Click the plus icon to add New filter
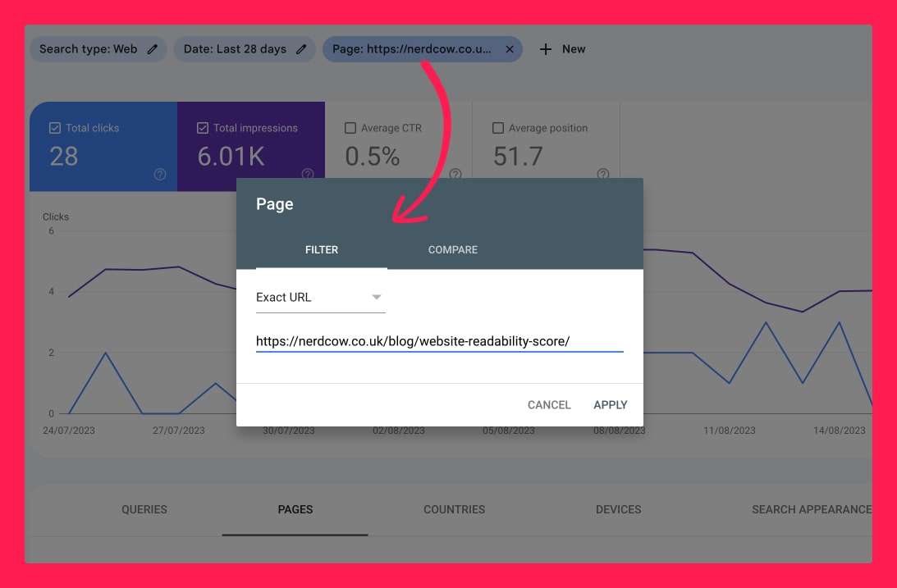The width and height of the screenshot is (897, 588). click(546, 49)
